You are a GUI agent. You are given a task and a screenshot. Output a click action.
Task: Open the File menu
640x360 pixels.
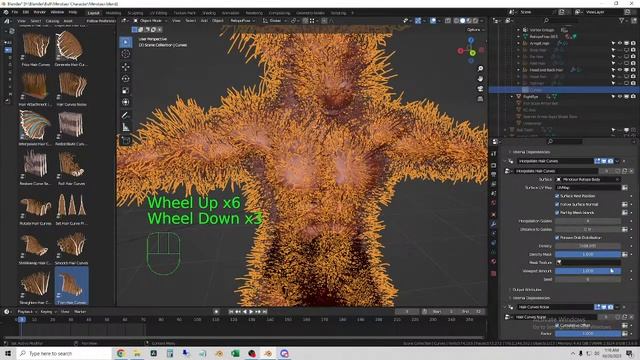15,12
